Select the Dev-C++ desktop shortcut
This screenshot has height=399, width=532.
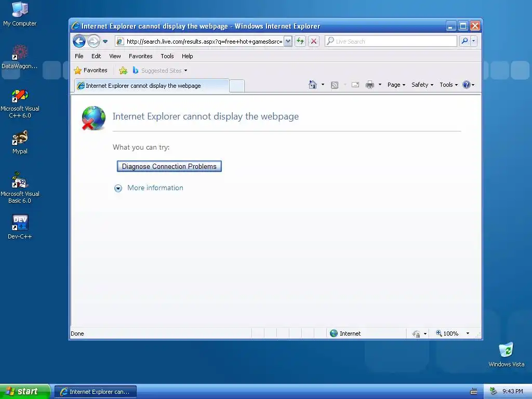20,227
